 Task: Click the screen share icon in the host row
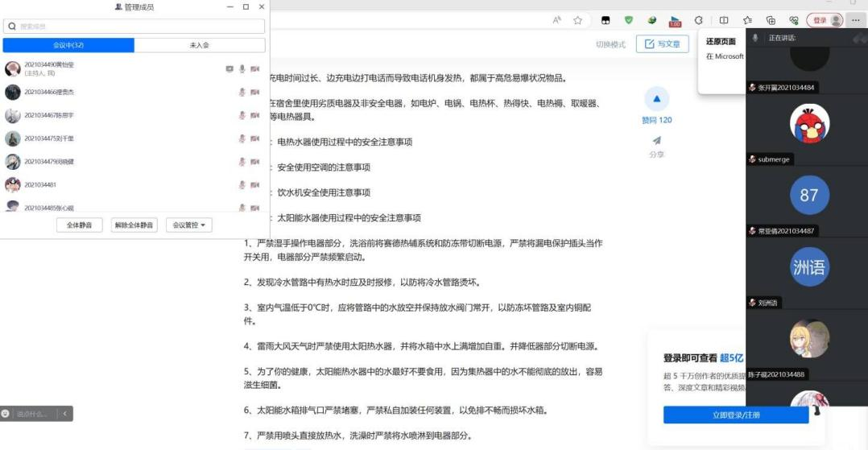point(229,69)
